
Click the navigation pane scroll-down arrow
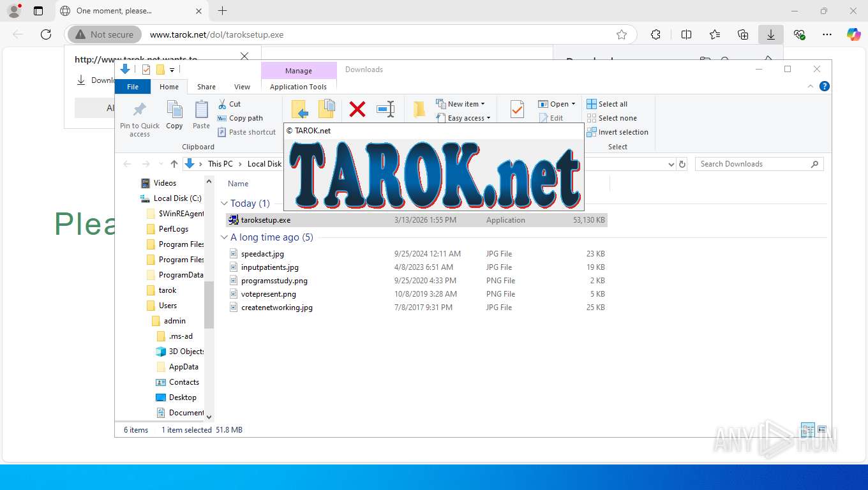(209, 417)
